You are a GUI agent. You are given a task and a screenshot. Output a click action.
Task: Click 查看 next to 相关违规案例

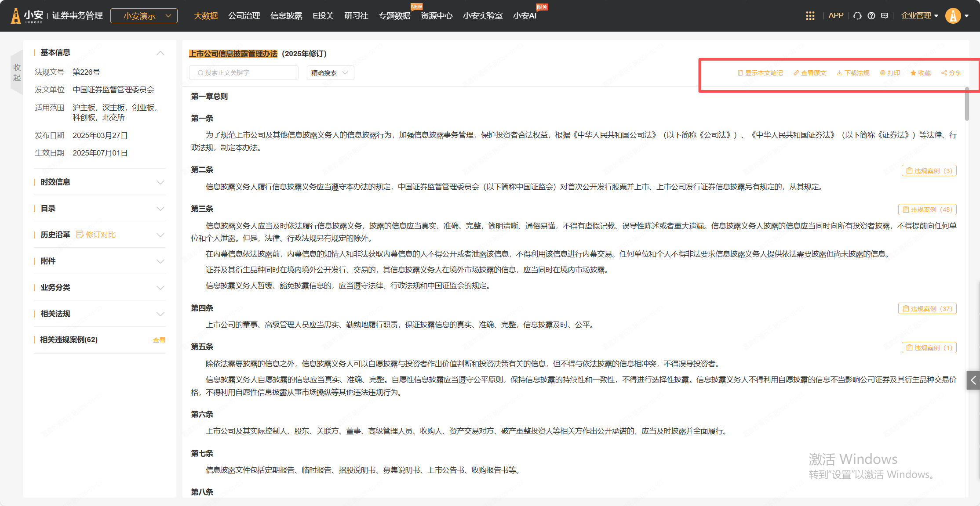tap(159, 340)
